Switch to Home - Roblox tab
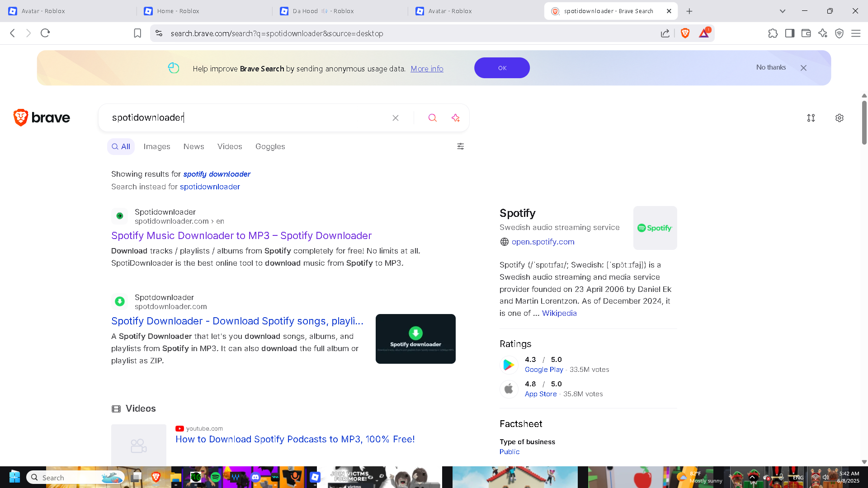The image size is (868, 488). point(203,11)
